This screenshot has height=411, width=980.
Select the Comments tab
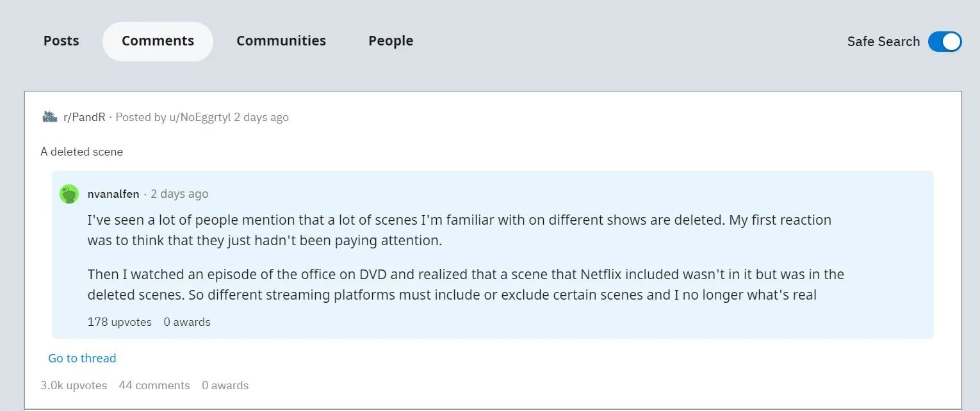coord(158,41)
